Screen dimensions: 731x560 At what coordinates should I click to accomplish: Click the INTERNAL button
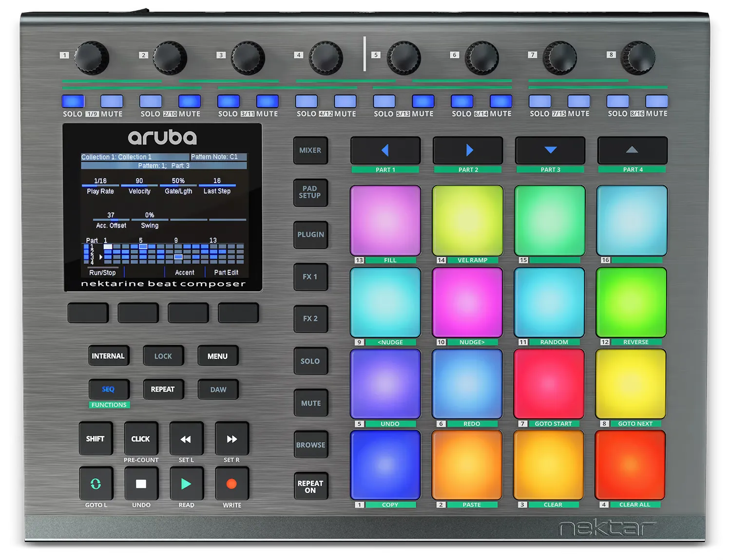109,356
